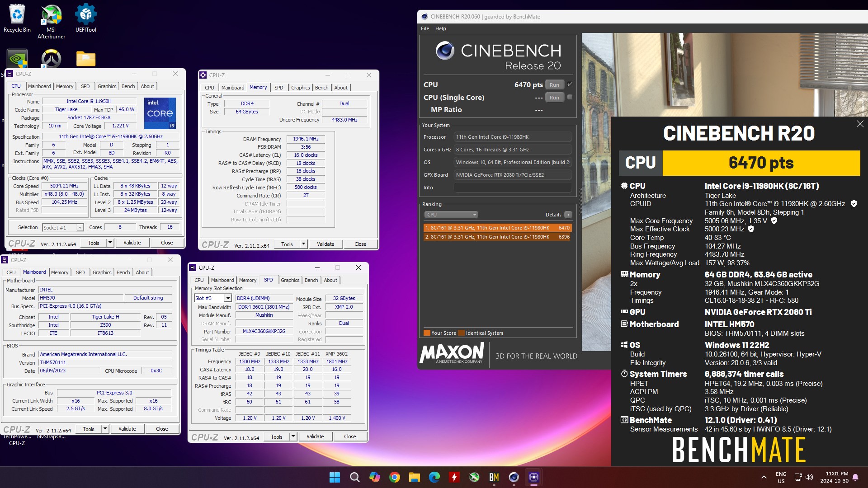Launch Copilot from the taskbar

pos(375,477)
